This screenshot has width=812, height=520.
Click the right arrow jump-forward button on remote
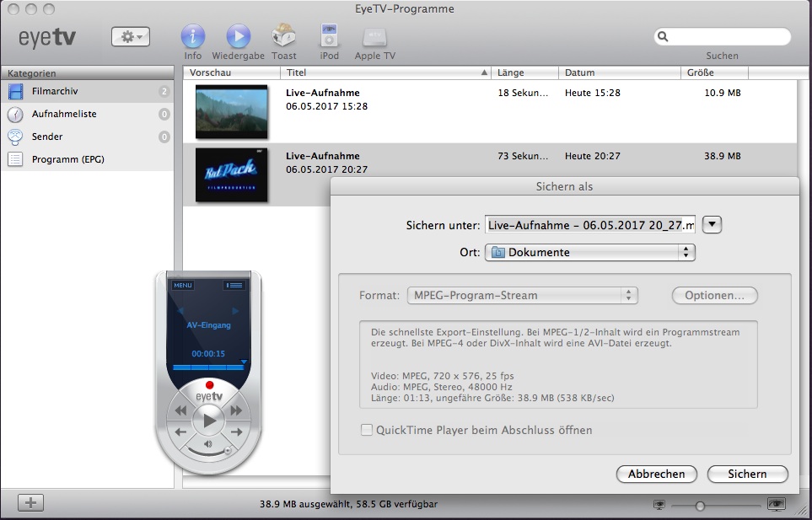tap(237, 432)
